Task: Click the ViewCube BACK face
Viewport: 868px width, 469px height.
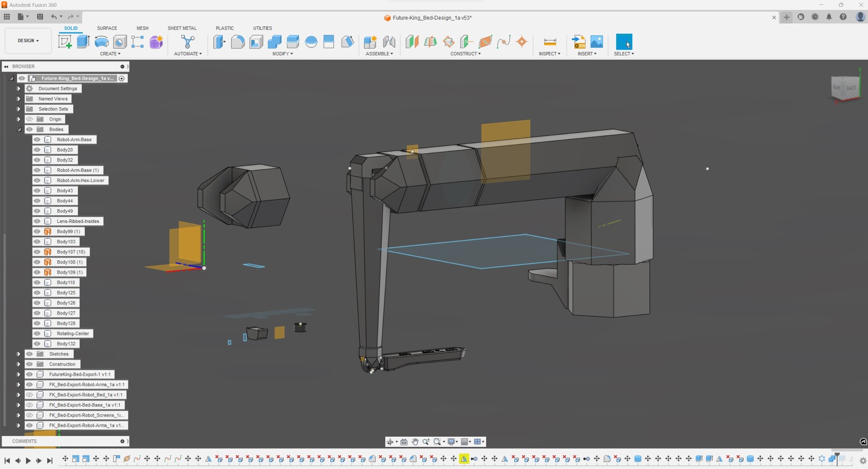Action: [851, 88]
